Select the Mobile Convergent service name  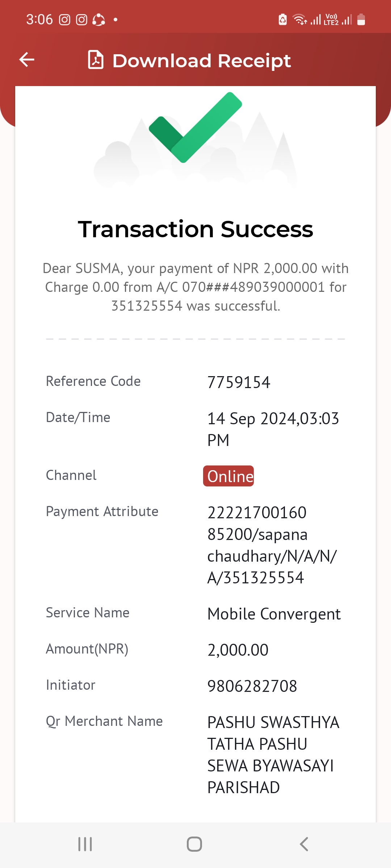point(274,614)
